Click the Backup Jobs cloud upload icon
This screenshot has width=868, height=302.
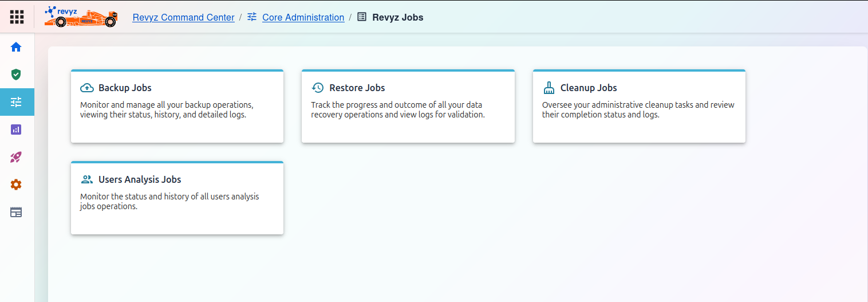(x=87, y=88)
